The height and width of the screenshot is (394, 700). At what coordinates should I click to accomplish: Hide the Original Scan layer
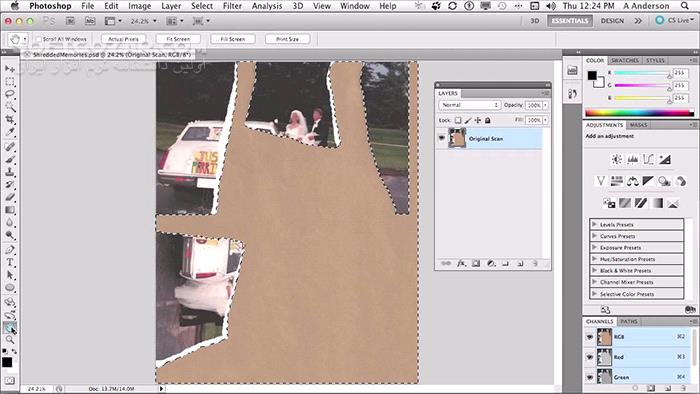pyautogui.click(x=442, y=138)
